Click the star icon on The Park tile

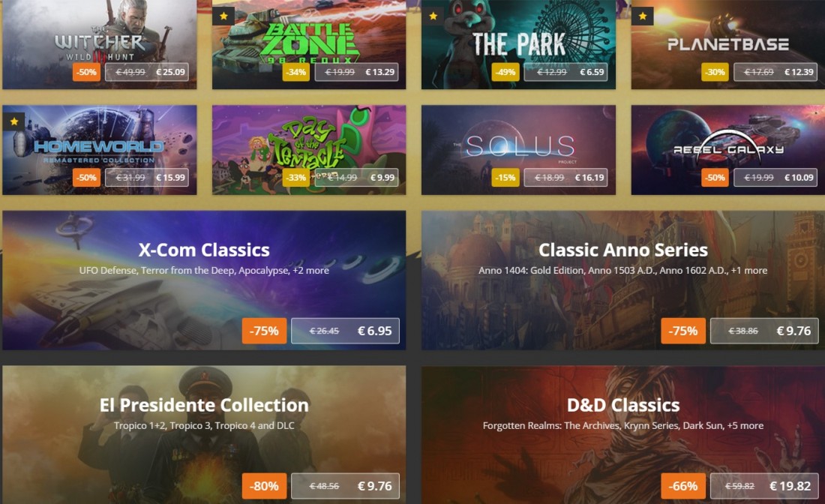pyautogui.click(x=433, y=16)
